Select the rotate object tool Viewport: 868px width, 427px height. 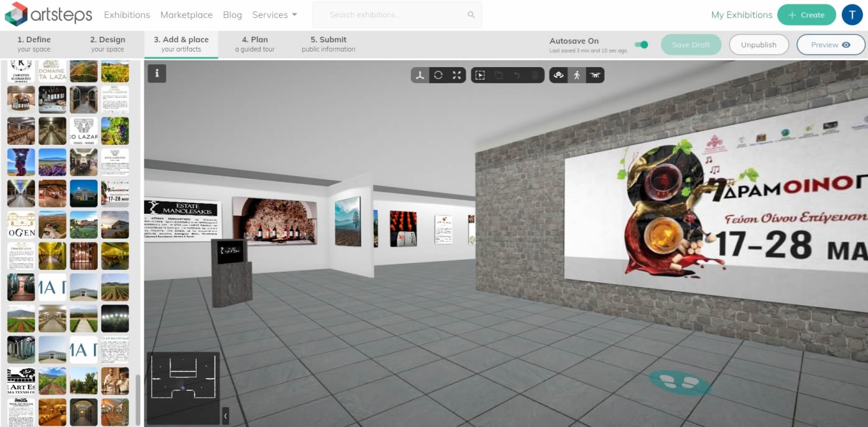438,75
